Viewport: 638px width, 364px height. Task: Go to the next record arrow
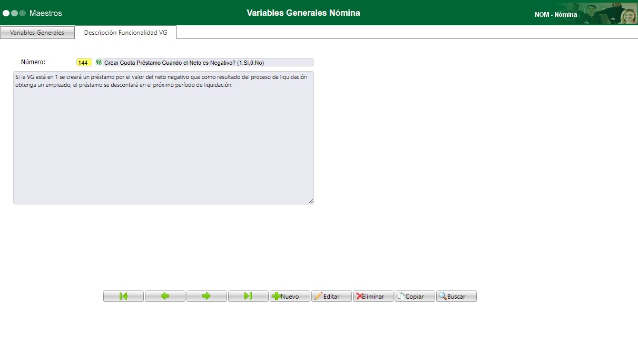[x=207, y=296]
